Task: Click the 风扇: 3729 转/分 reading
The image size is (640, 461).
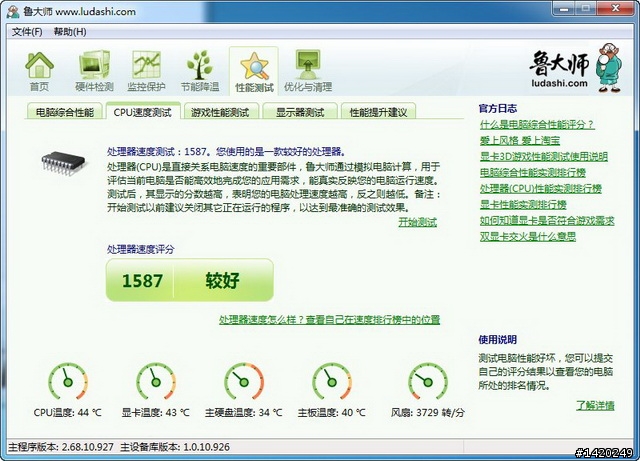Action: point(428,412)
